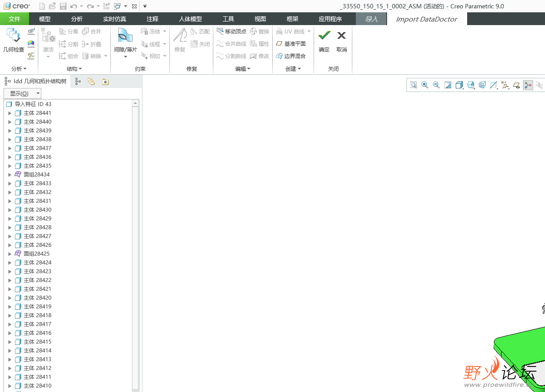This screenshot has height=392, width=545.
Task: Cancel Import DataDoctor with the 取消 X
Action: (x=342, y=40)
